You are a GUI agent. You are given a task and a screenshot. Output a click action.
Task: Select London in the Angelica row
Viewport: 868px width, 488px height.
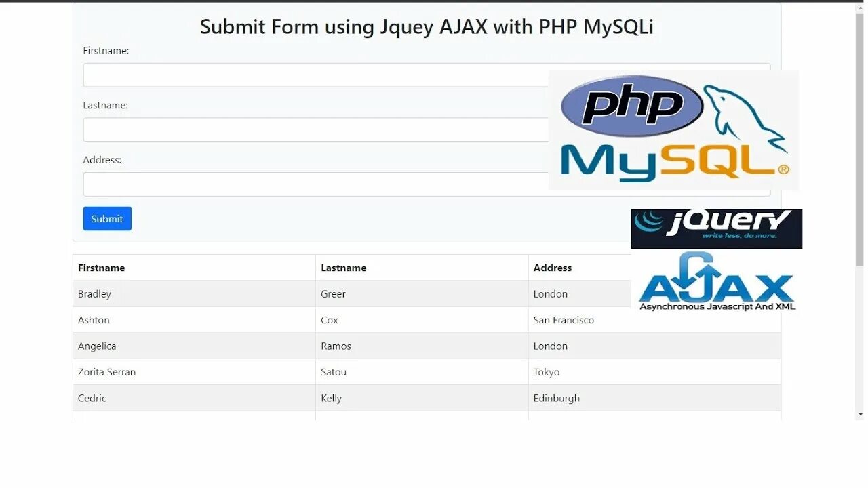click(654, 346)
